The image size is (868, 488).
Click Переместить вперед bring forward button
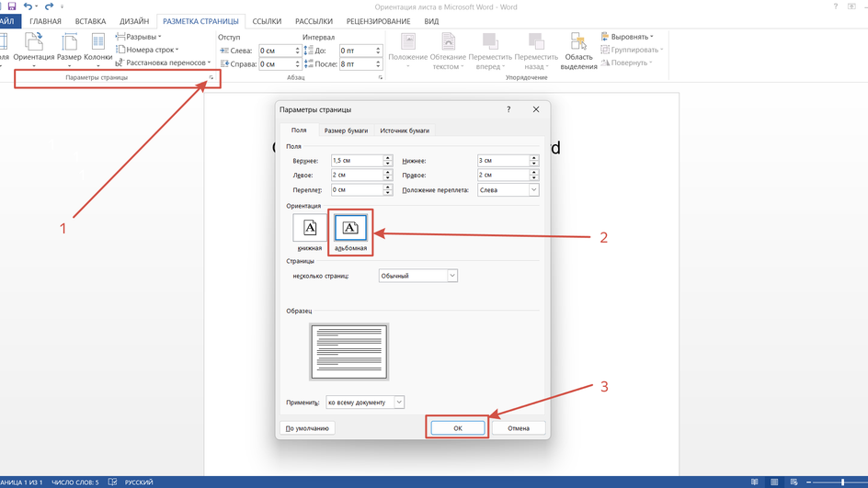click(x=490, y=51)
